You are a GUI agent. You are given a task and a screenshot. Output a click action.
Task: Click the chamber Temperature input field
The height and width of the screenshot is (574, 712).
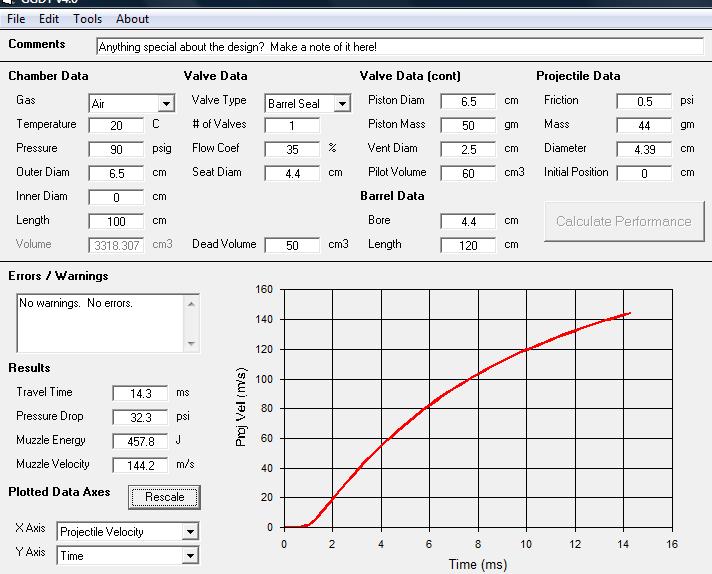coord(116,126)
